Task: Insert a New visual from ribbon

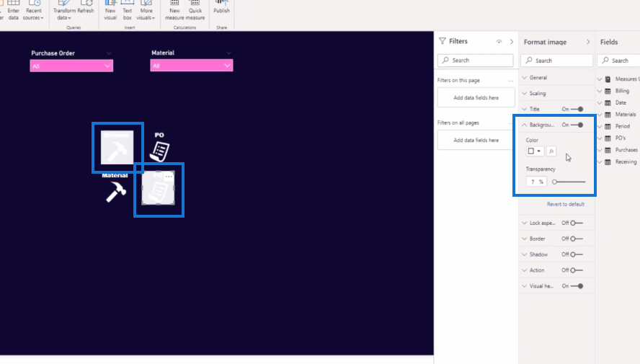Action: tap(110, 10)
